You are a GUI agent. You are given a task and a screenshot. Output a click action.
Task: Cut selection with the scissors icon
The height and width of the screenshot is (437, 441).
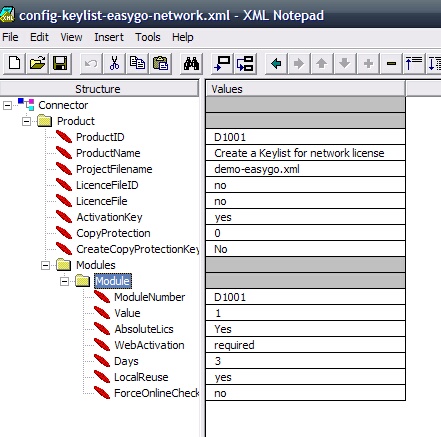[x=114, y=63]
